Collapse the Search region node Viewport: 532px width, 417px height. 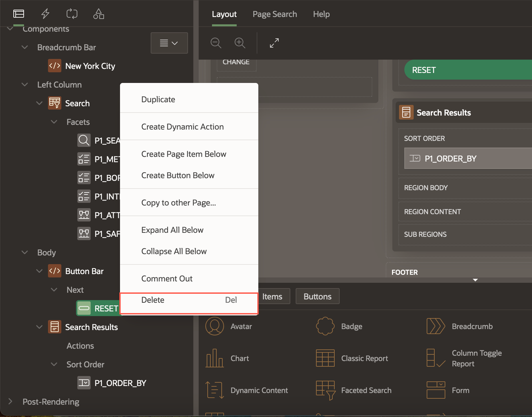tap(39, 103)
